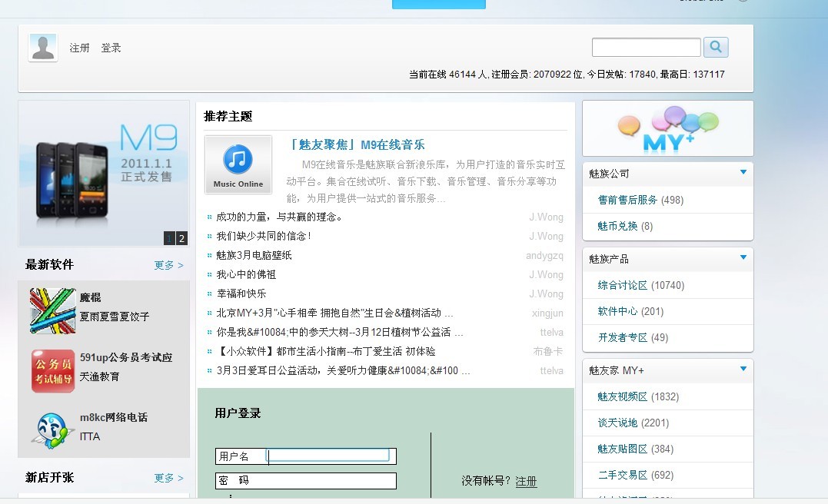Open 软件中心 forum
Image resolution: width=828 pixels, height=504 pixels.
(617, 311)
